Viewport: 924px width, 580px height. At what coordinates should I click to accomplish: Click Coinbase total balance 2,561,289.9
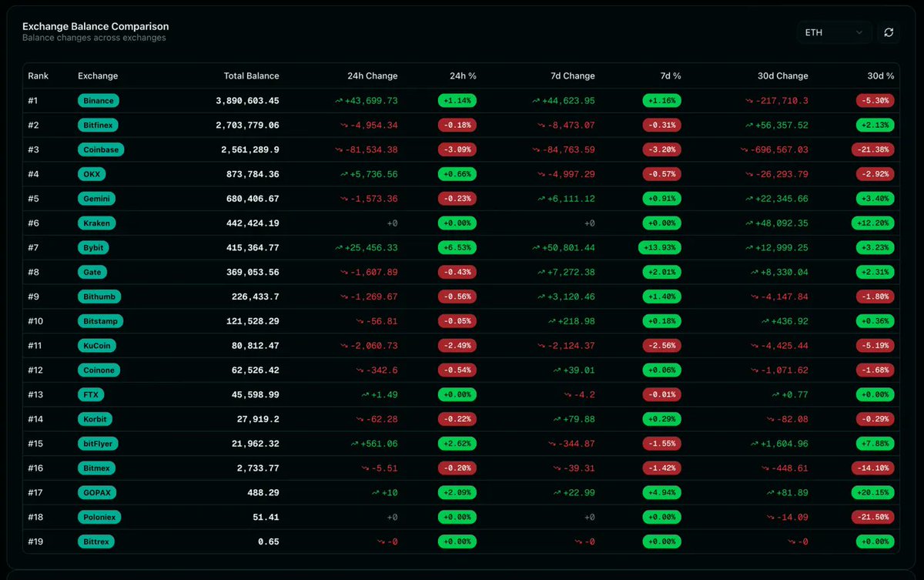pyautogui.click(x=250, y=149)
